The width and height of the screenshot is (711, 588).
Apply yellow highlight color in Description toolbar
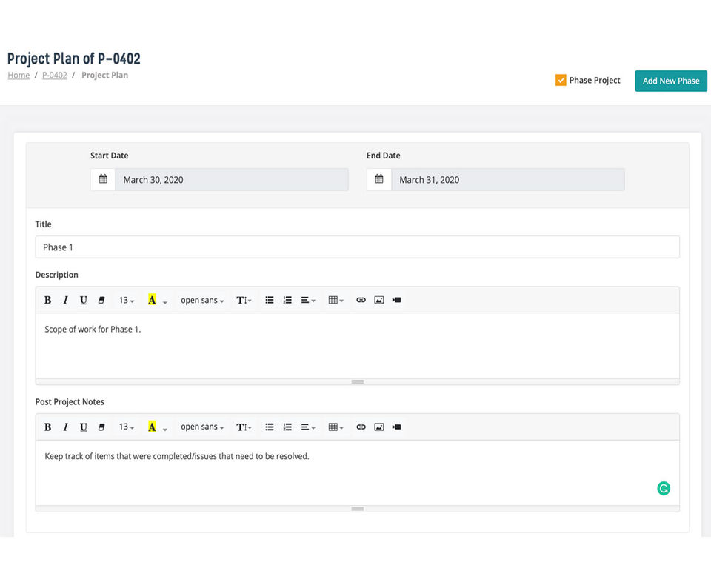coord(152,300)
